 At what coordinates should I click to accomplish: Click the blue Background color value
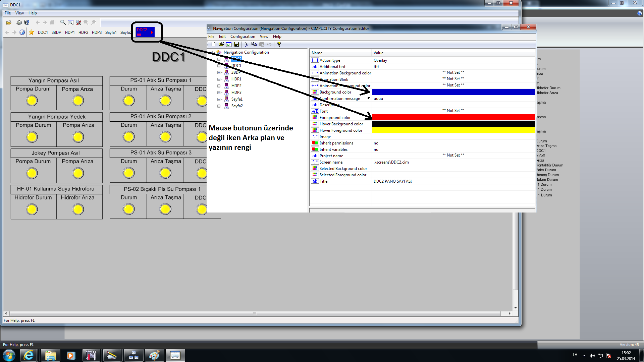(453, 92)
